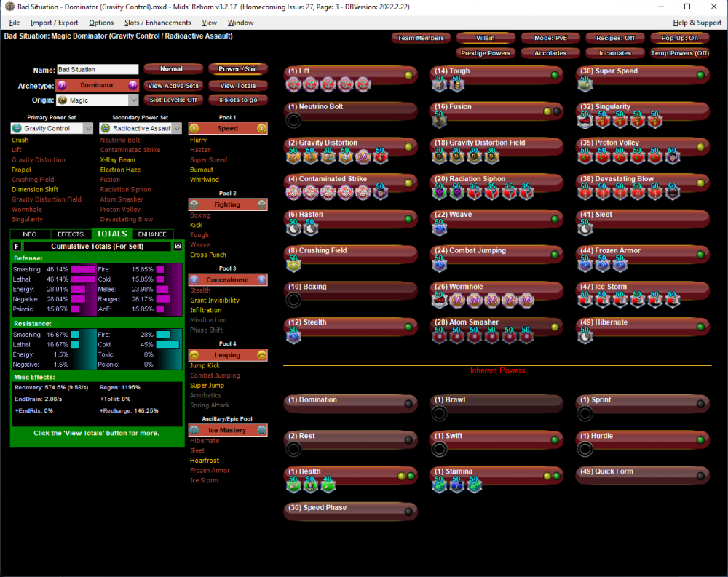Click first enhancement icon in Hasten
This screenshot has width=728, height=577.
[293, 228]
